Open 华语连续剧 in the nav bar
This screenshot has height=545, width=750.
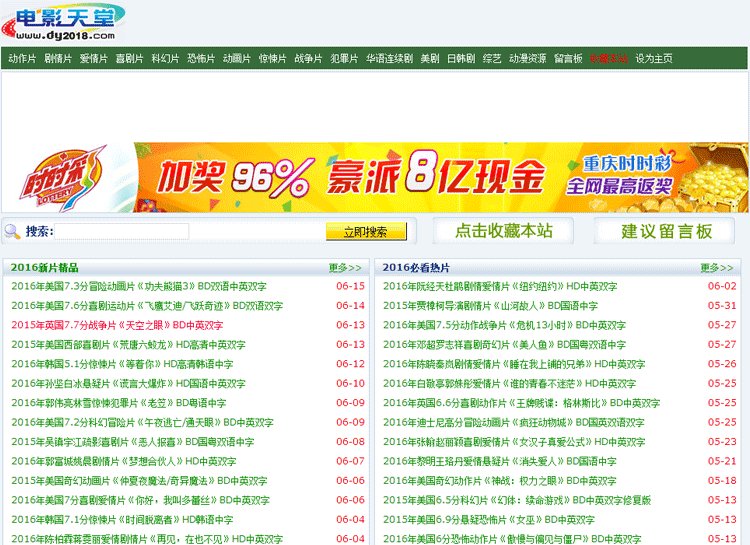pos(389,58)
